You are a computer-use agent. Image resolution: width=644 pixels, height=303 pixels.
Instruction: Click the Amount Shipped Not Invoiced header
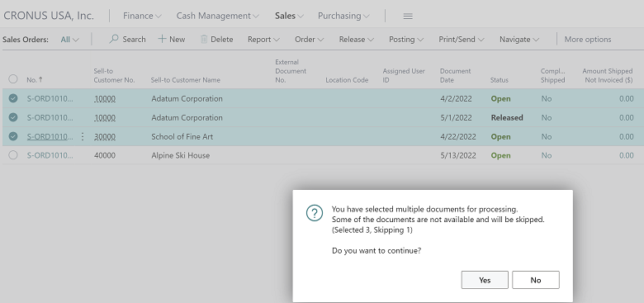point(608,76)
